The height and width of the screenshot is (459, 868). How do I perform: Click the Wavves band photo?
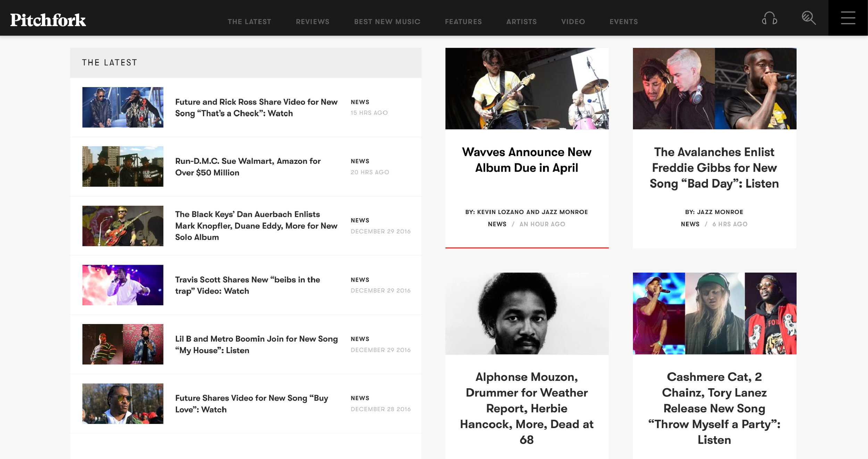coord(527,88)
